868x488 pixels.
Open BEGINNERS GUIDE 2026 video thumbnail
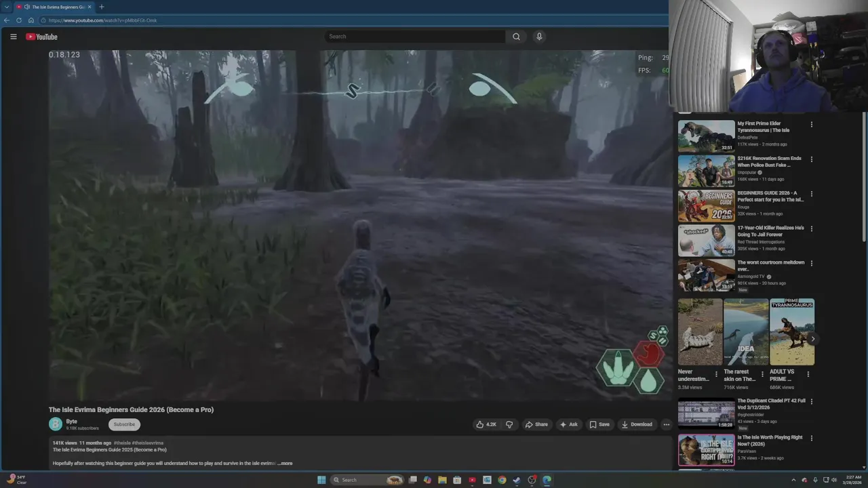pyautogui.click(x=706, y=205)
